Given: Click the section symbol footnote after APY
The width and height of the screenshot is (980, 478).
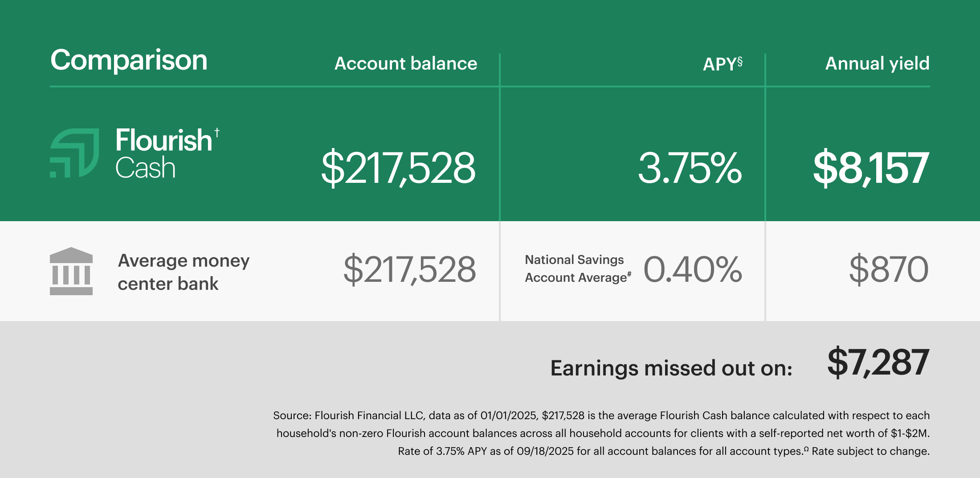Looking at the screenshot, I should [x=740, y=61].
